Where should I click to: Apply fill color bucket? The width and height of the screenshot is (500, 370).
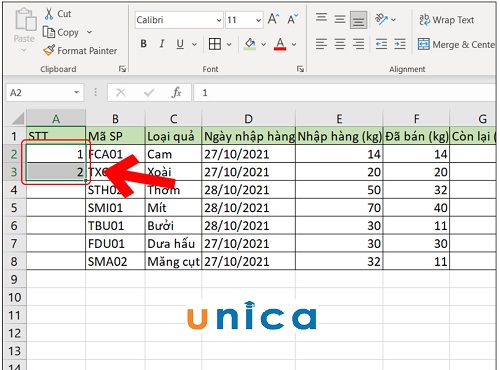pos(250,44)
